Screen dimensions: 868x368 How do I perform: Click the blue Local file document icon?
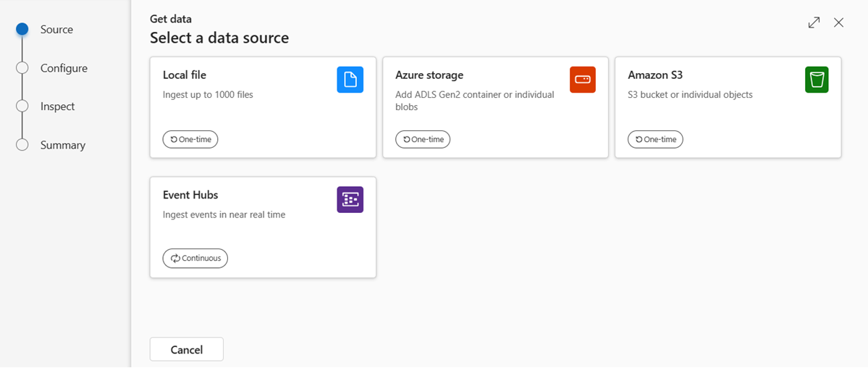(x=350, y=80)
